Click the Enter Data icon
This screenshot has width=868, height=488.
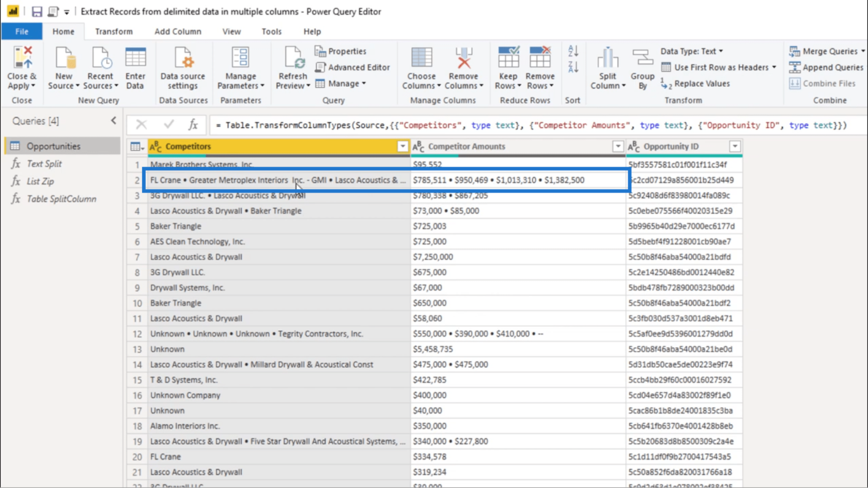(x=135, y=57)
